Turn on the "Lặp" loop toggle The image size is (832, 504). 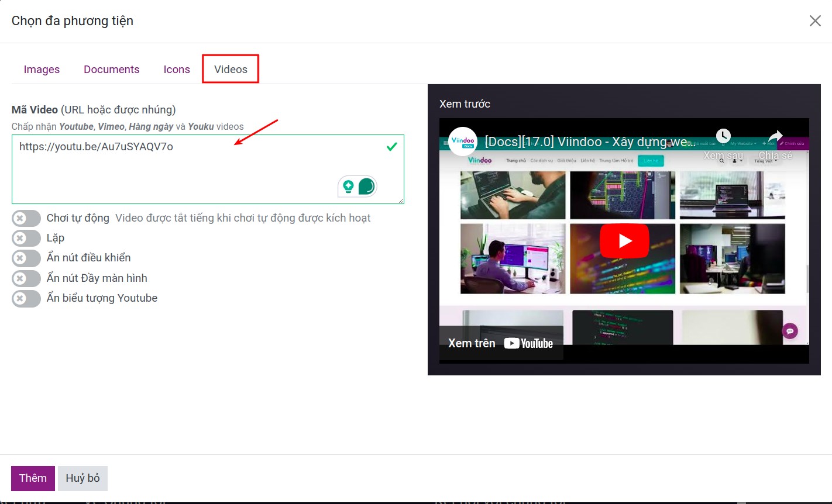click(x=26, y=238)
